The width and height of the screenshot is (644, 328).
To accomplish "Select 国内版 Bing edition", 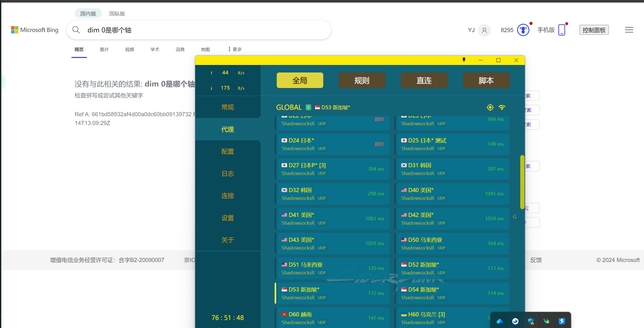I will (88, 13).
